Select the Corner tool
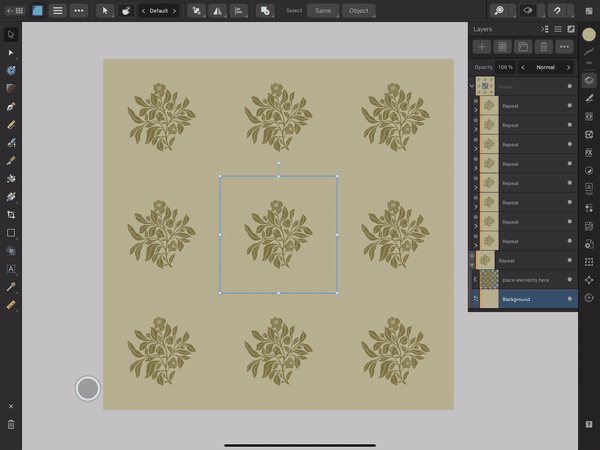Image resolution: width=600 pixels, height=450 pixels. 11,88
